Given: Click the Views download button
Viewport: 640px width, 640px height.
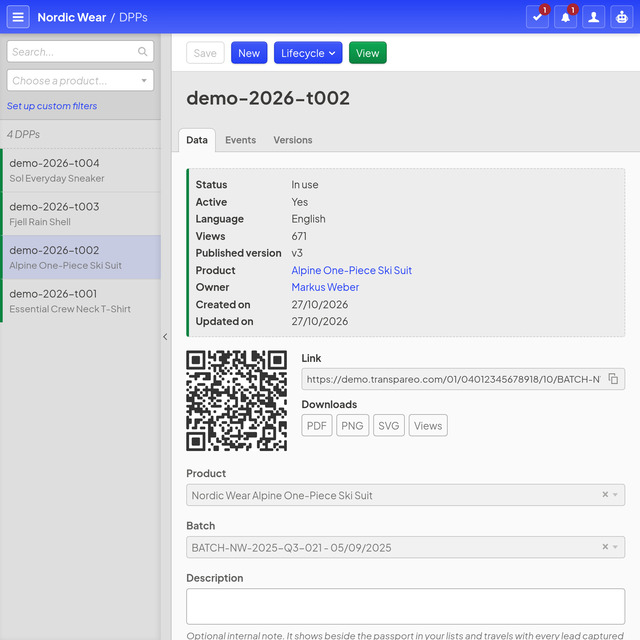Looking at the screenshot, I should tap(428, 426).
